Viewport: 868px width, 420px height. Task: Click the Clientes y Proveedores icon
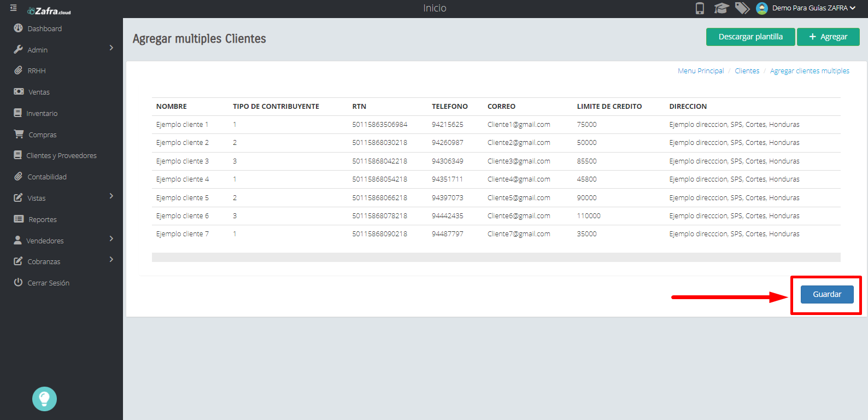pyautogui.click(x=17, y=155)
